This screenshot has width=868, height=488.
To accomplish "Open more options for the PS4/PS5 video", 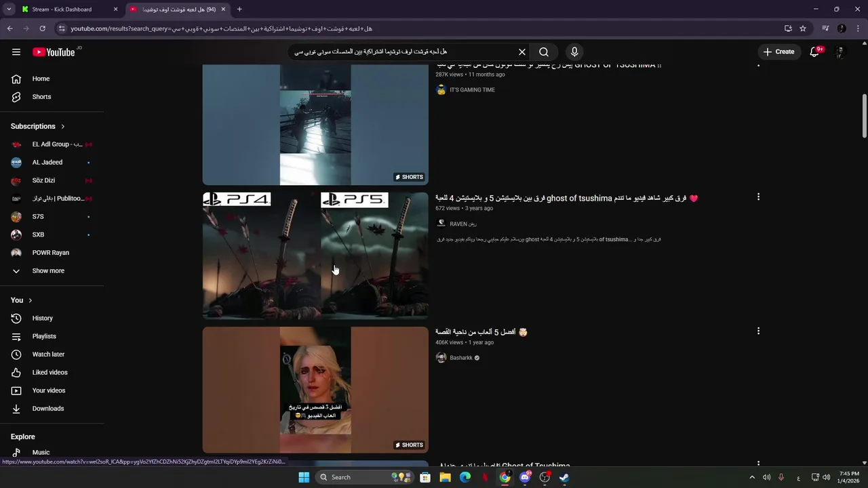I will click(x=758, y=197).
